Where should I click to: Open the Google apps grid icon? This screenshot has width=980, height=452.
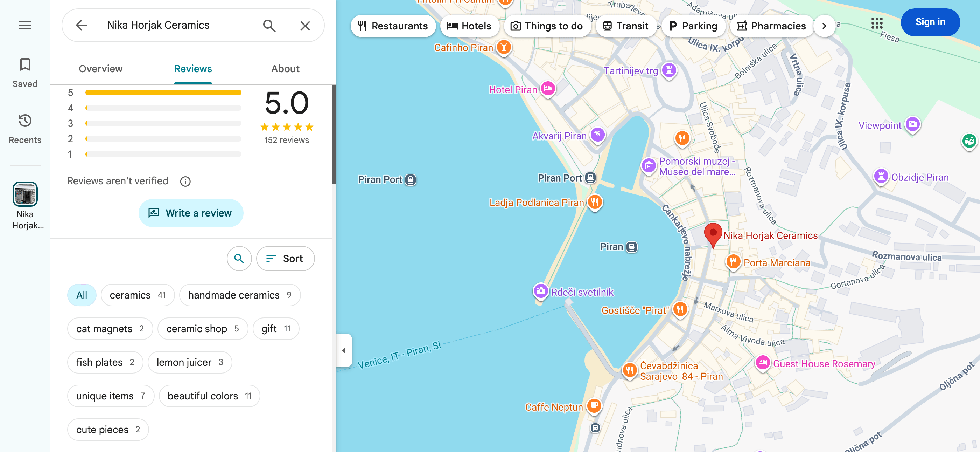point(877,23)
